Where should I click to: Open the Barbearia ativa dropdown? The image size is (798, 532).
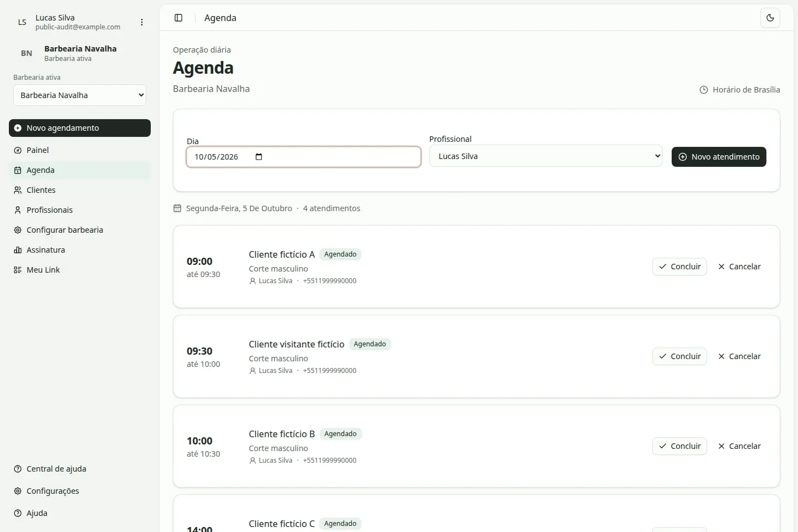[80, 95]
